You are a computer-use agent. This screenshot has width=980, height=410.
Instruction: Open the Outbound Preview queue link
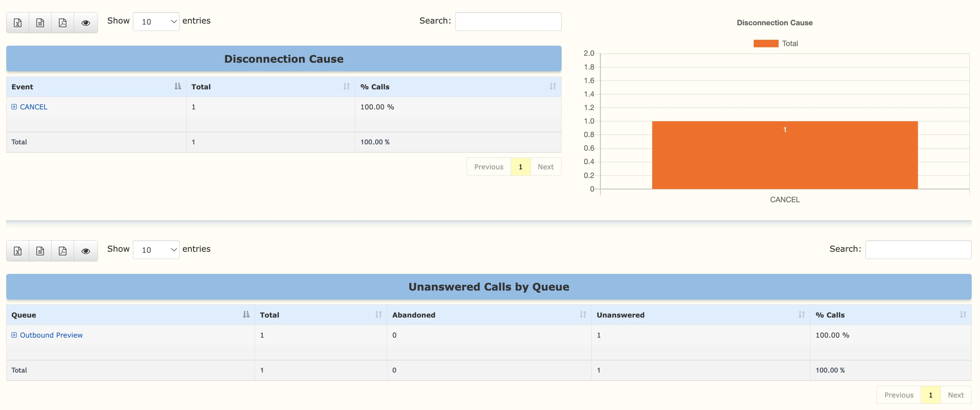(51, 335)
